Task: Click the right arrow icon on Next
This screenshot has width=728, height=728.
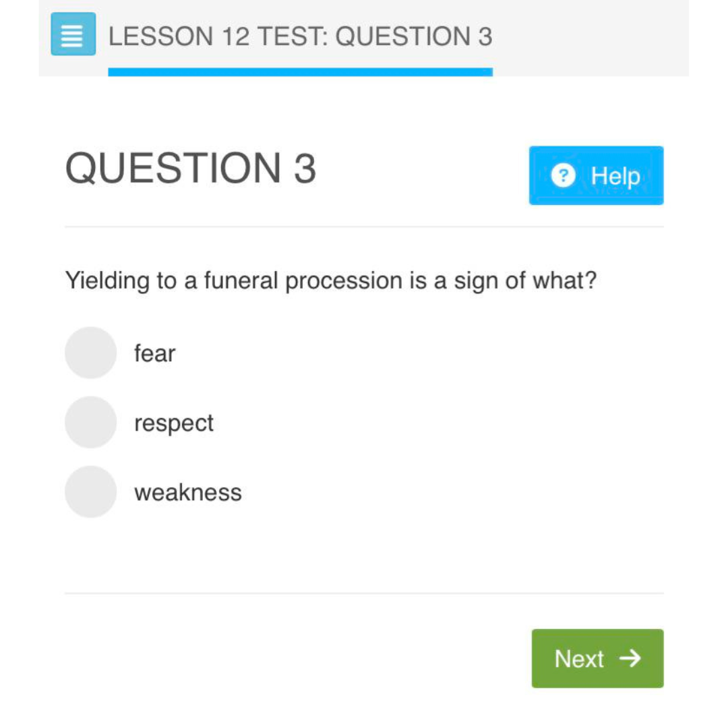Action: [x=630, y=658]
